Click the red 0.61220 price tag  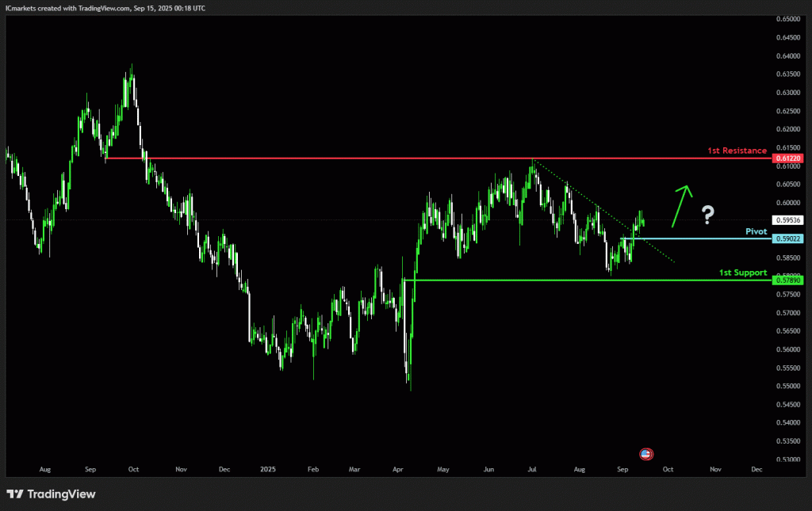click(787, 158)
